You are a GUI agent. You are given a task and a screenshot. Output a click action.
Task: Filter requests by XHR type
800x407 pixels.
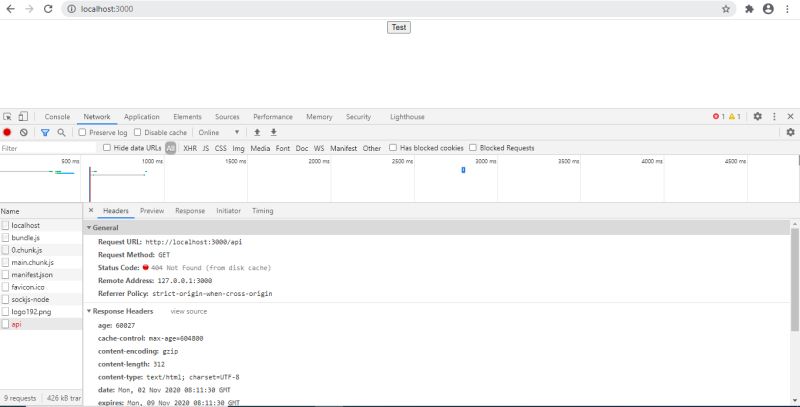tap(190, 148)
